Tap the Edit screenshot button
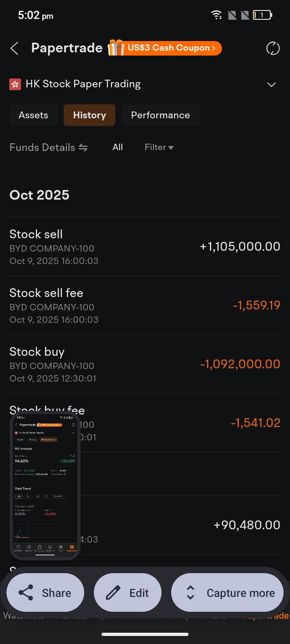The image size is (290, 644). click(128, 593)
